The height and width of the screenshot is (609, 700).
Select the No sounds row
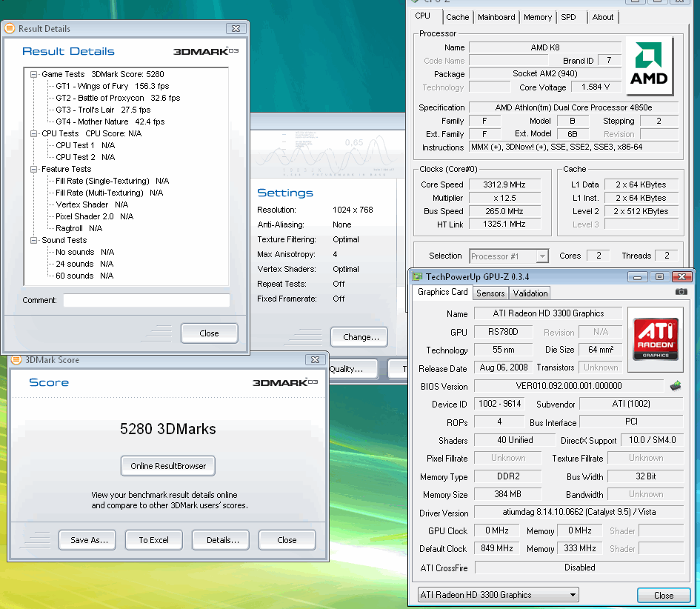(85, 252)
